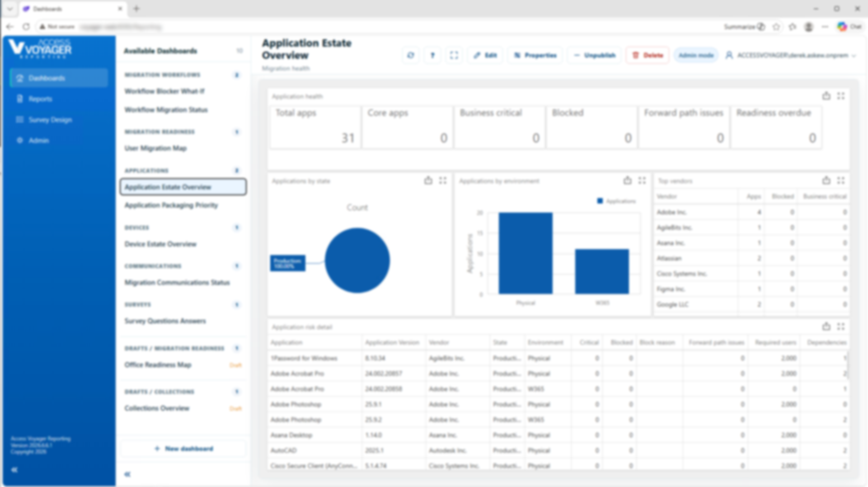Image resolution: width=868 pixels, height=487 pixels.
Task: Export the Applications by environment chart
Action: (x=627, y=180)
